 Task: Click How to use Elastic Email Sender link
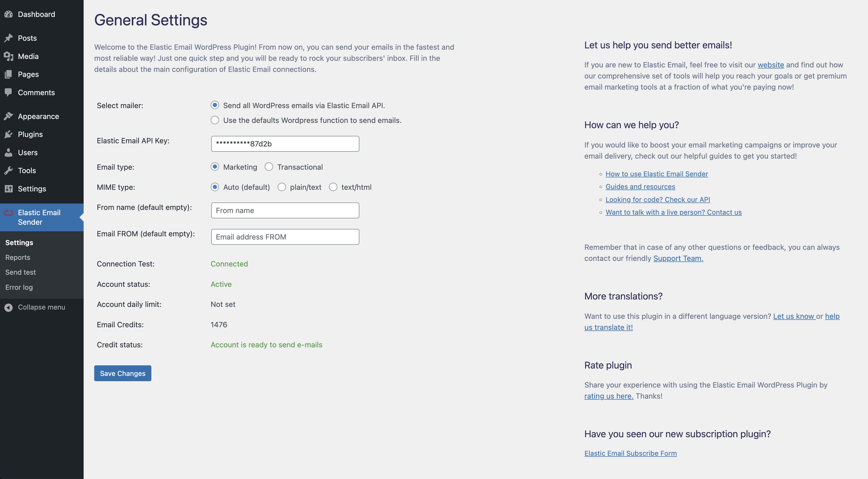tap(657, 174)
